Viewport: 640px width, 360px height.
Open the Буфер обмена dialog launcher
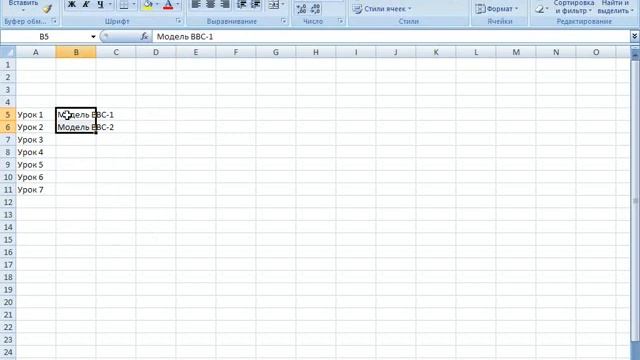pyautogui.click(x=54, y=21)
